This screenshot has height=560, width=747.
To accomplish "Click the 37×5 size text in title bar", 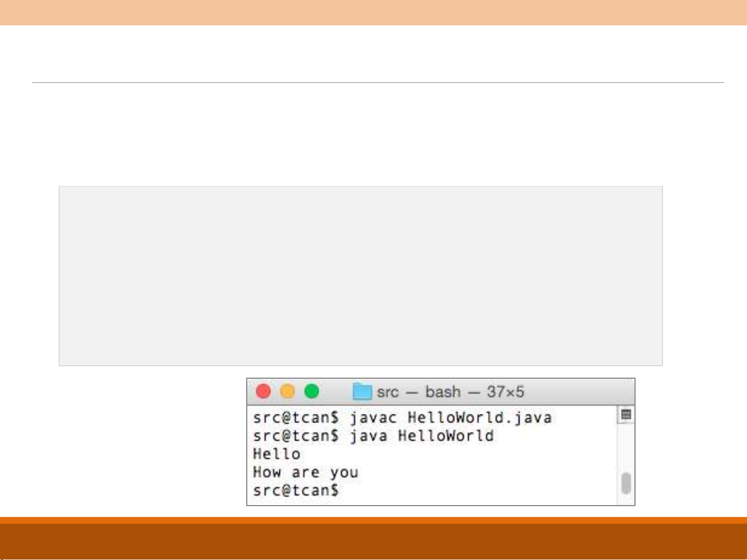I will pyautogui.click(x=505, y=392).
